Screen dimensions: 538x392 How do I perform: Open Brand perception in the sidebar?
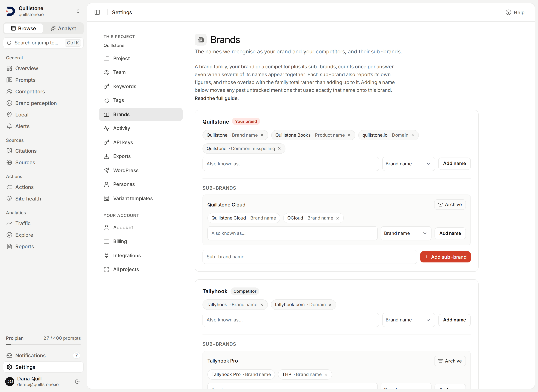pyautogui.click(x=44, y=103)
